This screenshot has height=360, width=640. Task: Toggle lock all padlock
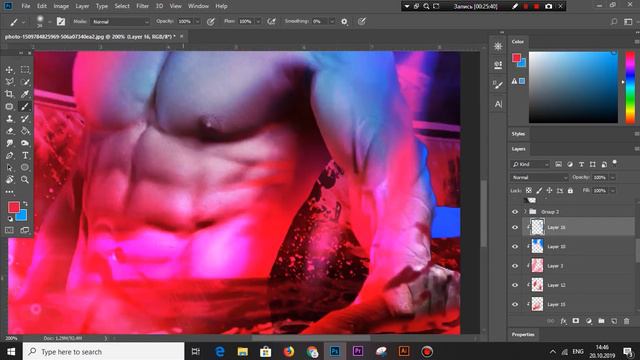click(570, 191)
